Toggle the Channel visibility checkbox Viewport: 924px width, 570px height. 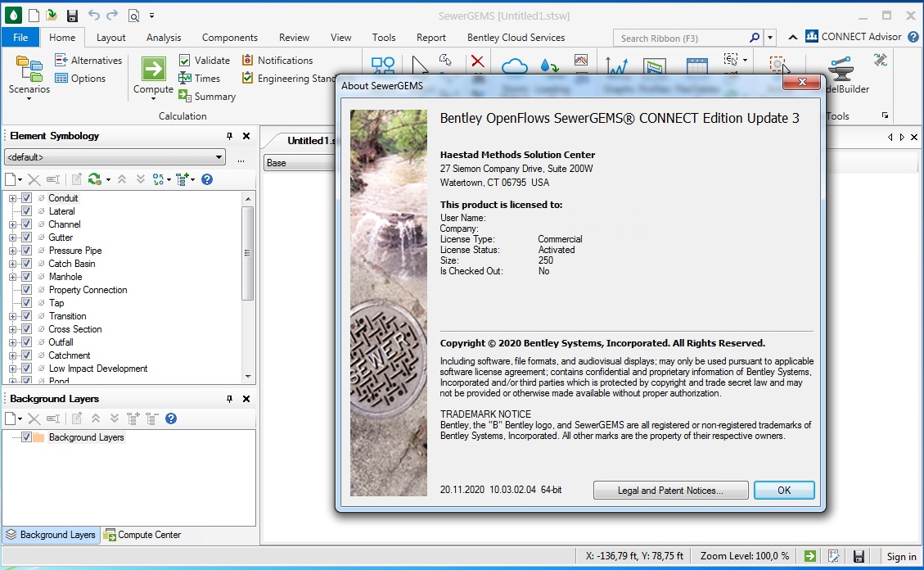(26, 224)
